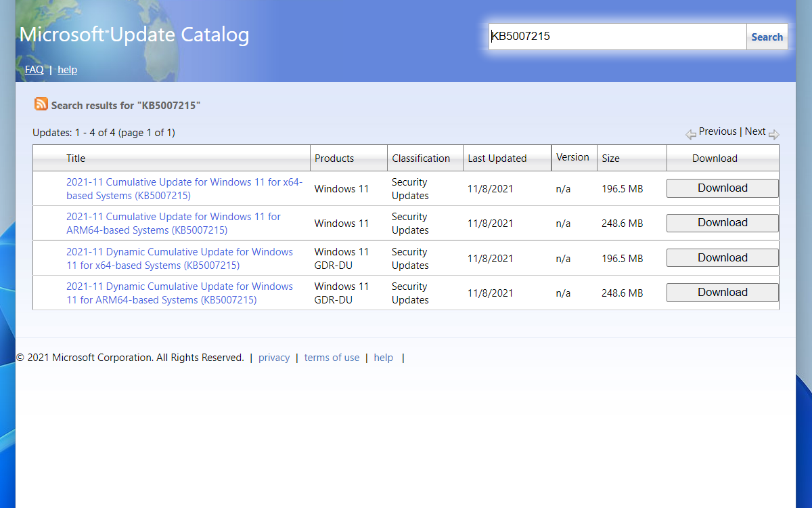
Task: Sort results by Title column header
Action: click(x=76, y=158)
